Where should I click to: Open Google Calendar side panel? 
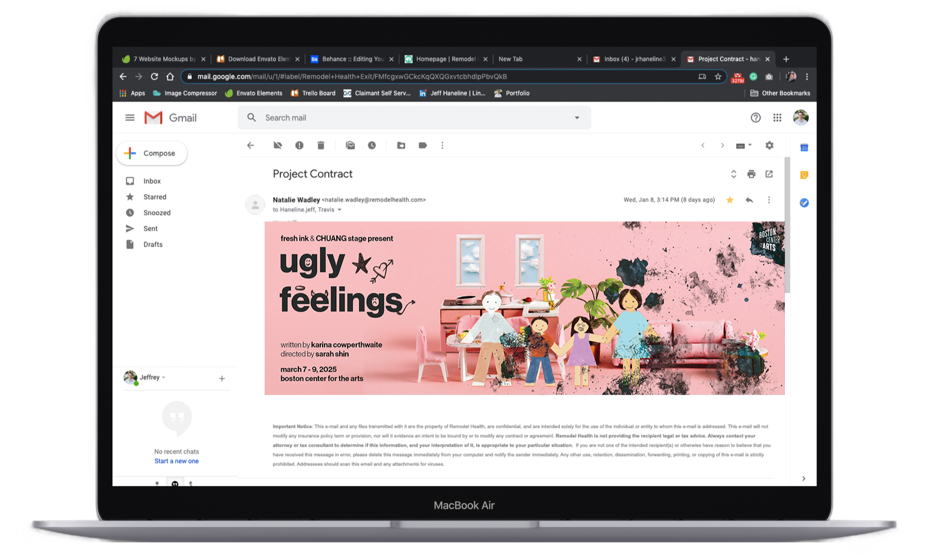pos(804,147)
